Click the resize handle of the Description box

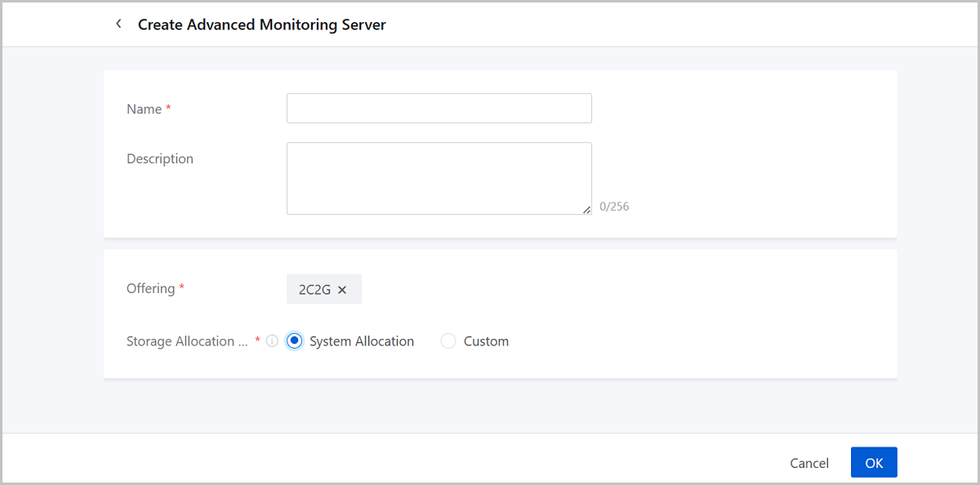[586, 210]
